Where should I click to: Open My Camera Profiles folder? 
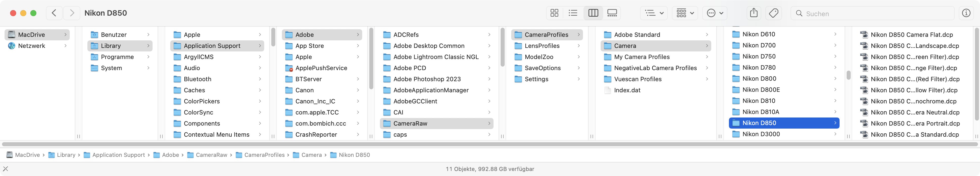pos(655,57)
